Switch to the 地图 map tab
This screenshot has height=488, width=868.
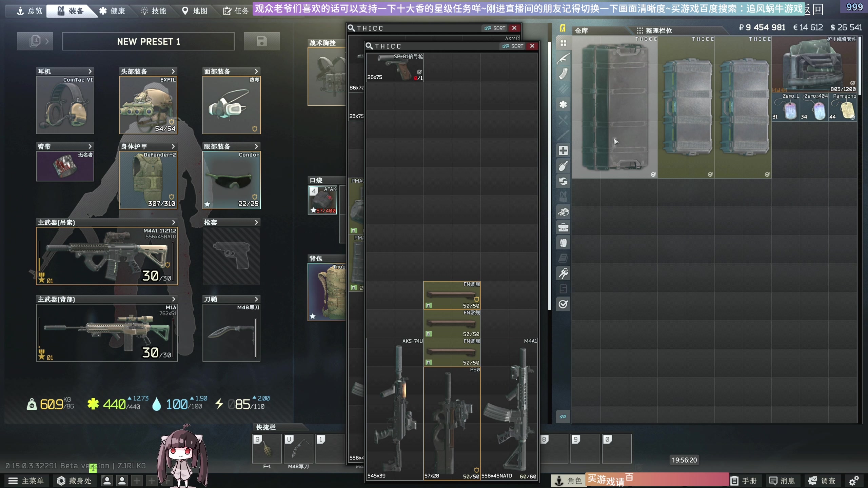click(x=195, y=11)
